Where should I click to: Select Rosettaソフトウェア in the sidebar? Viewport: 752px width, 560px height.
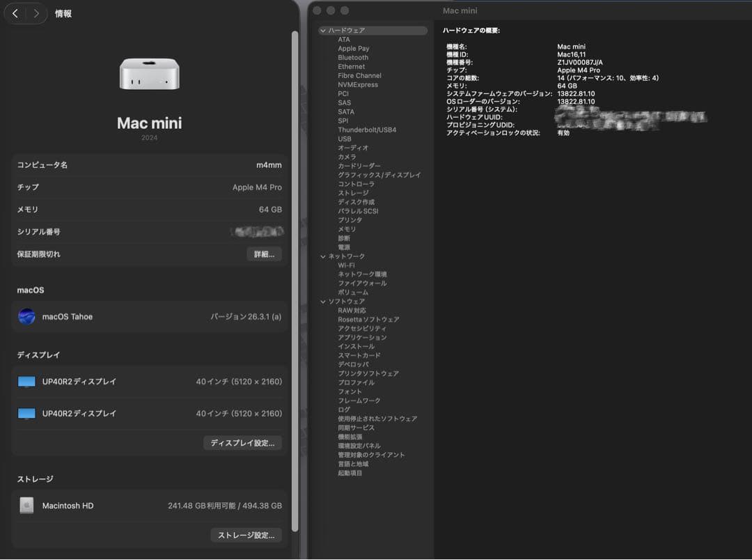368,320
